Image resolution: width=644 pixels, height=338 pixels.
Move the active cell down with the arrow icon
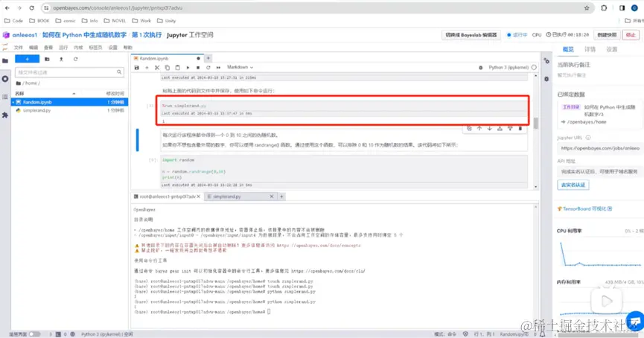click(490, 129)
